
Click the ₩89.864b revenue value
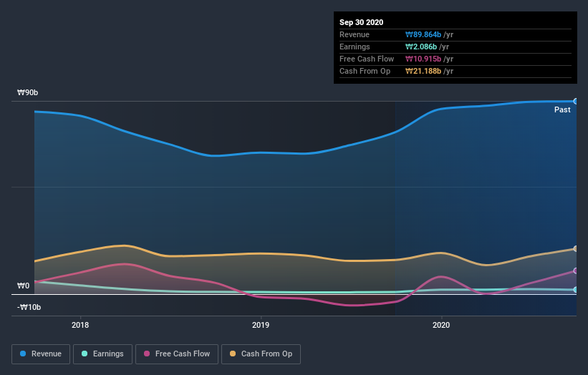coord(423,35)
